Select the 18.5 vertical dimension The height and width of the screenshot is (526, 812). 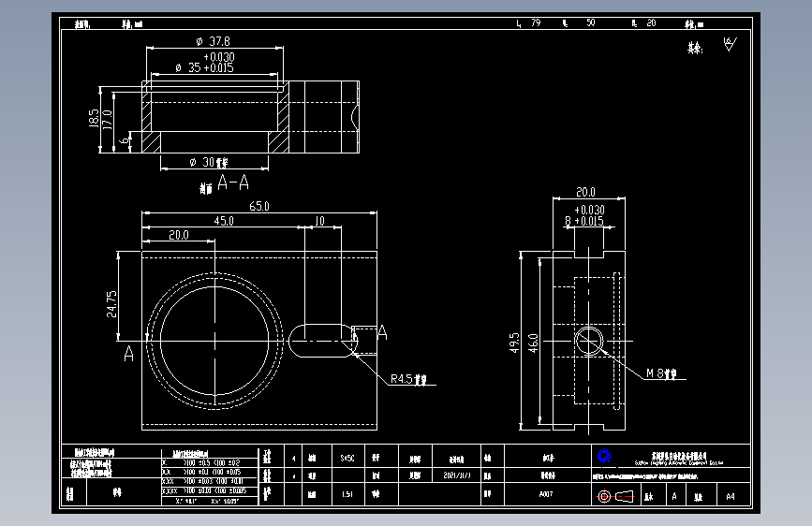tap(94, 118)
